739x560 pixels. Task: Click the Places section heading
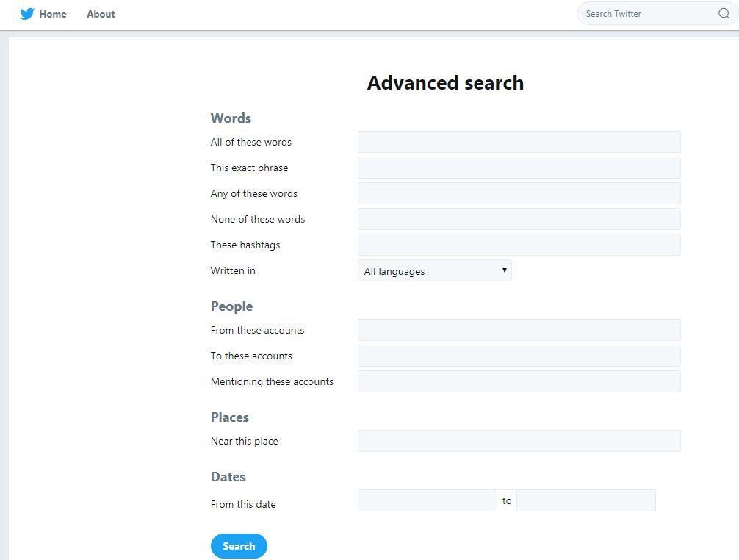point(229,417)
